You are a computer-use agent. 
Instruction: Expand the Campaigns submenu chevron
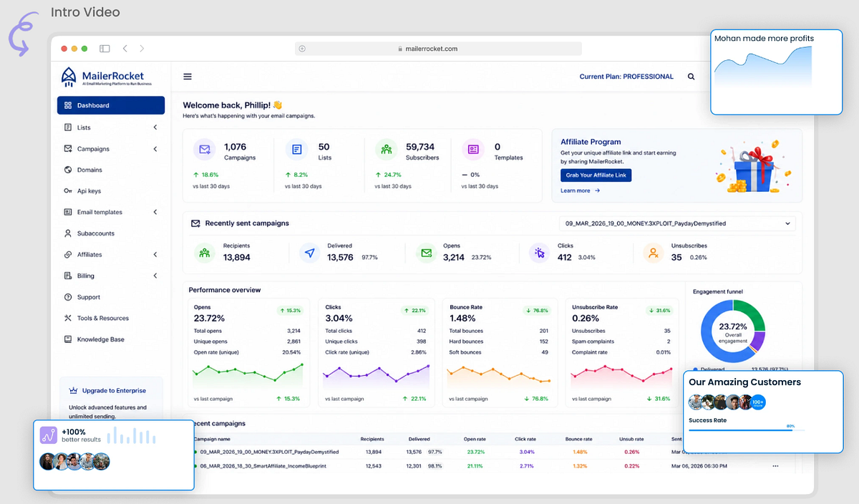[x=155, y=149]
